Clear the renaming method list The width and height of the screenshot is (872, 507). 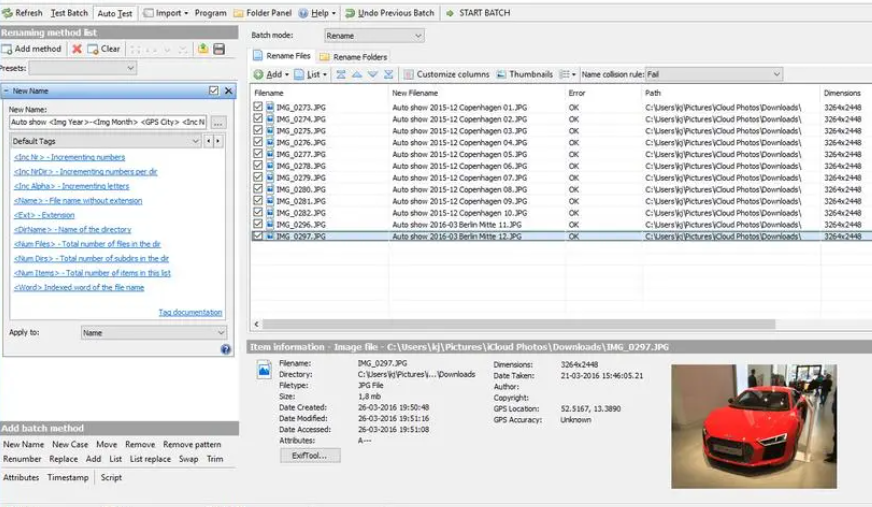click(x=103, y=49)
